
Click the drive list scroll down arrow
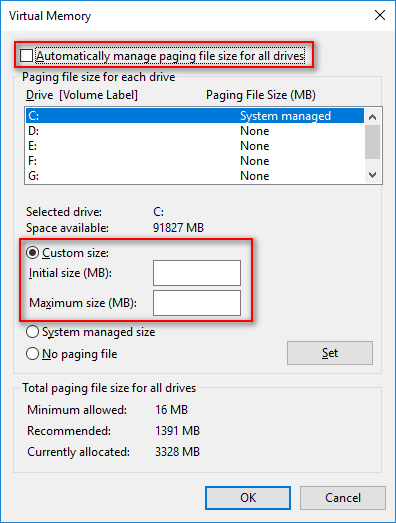pyautogui.click(x=373, y=175)
